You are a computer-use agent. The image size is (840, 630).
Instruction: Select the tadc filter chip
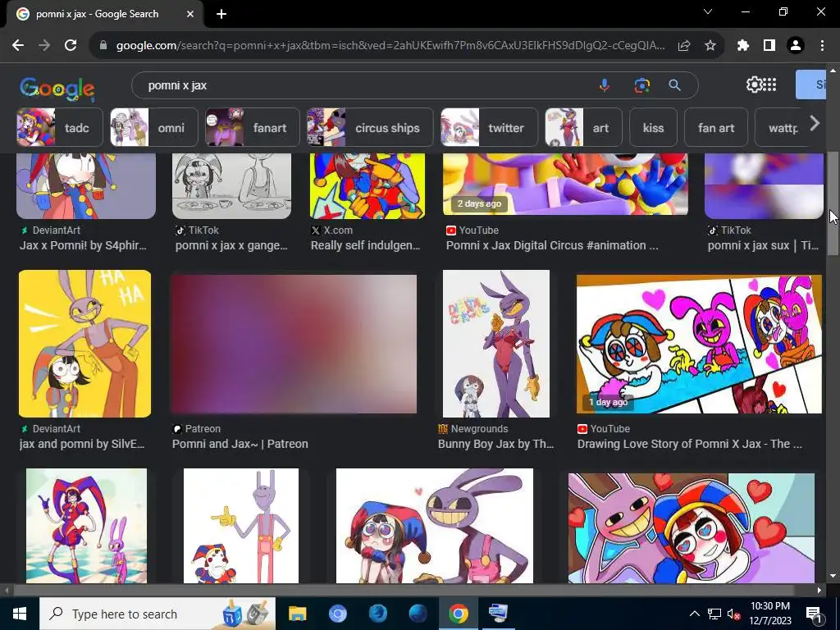point(59,127)
